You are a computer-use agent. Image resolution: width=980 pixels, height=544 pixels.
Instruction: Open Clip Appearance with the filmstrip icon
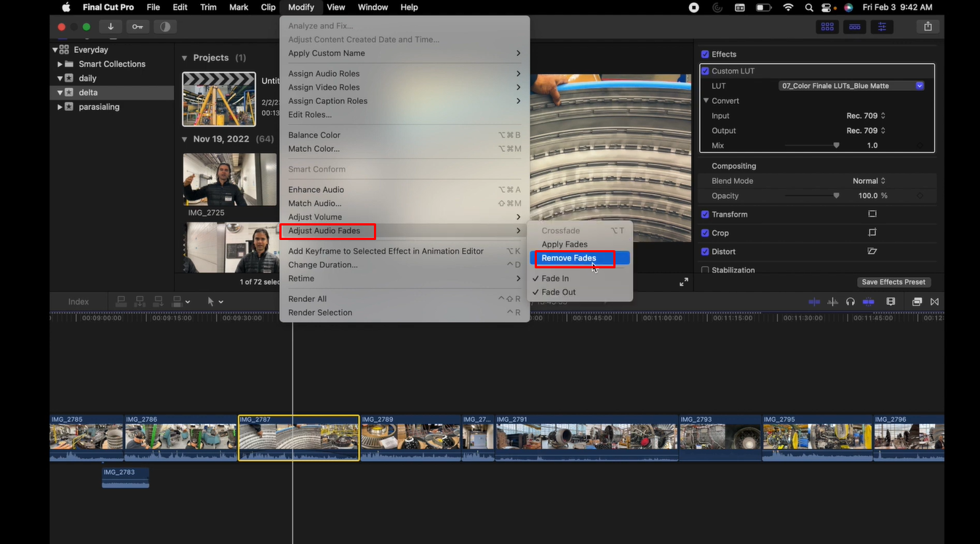[891, 301]
